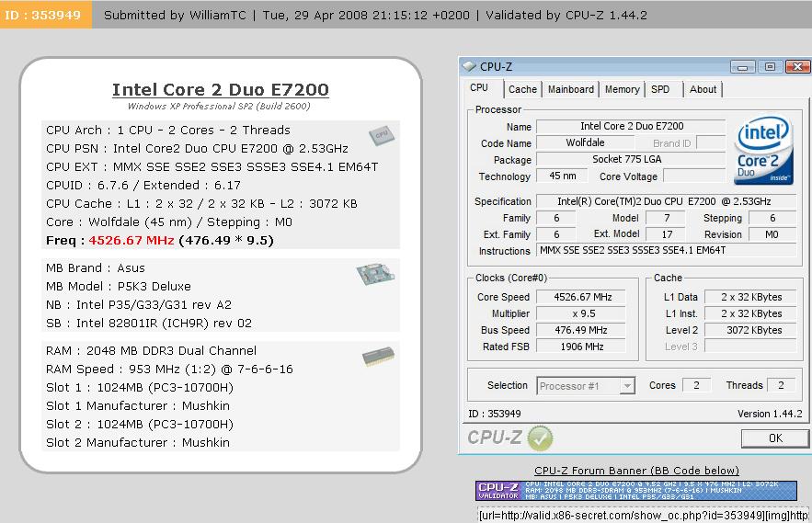Viewport: 812px width, 523px height.
Task: Click Slot 1 Manufacturer : Mushkin line
Action: pyautogui.click(x=138, y=406)
